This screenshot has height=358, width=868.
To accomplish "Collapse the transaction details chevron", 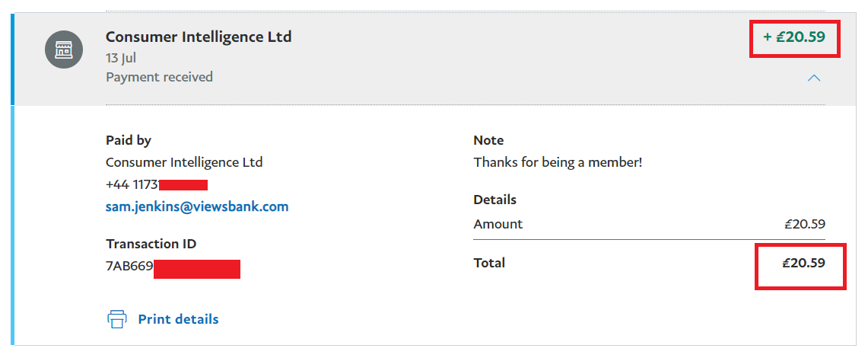I will click(x=814, y=78).
